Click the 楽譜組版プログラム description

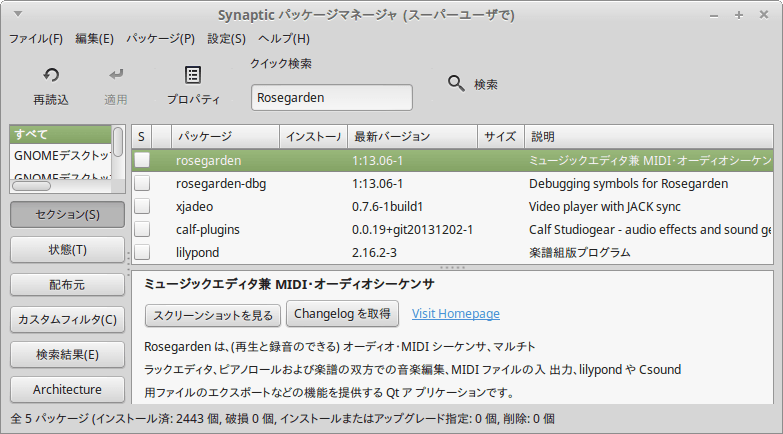[580, 253]
